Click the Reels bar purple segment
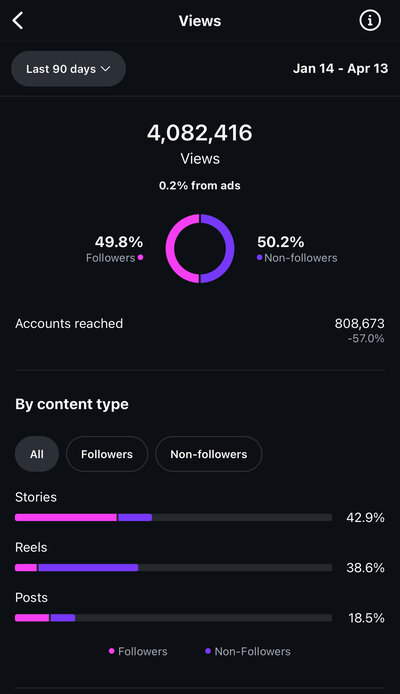This screenshot has height=694, width=400. [88, 567]
